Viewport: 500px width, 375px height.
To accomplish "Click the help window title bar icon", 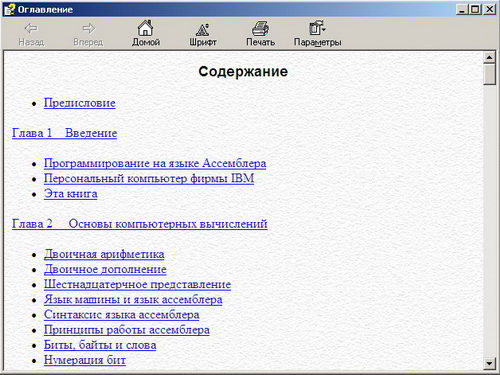I will click(x=9, y=9).
